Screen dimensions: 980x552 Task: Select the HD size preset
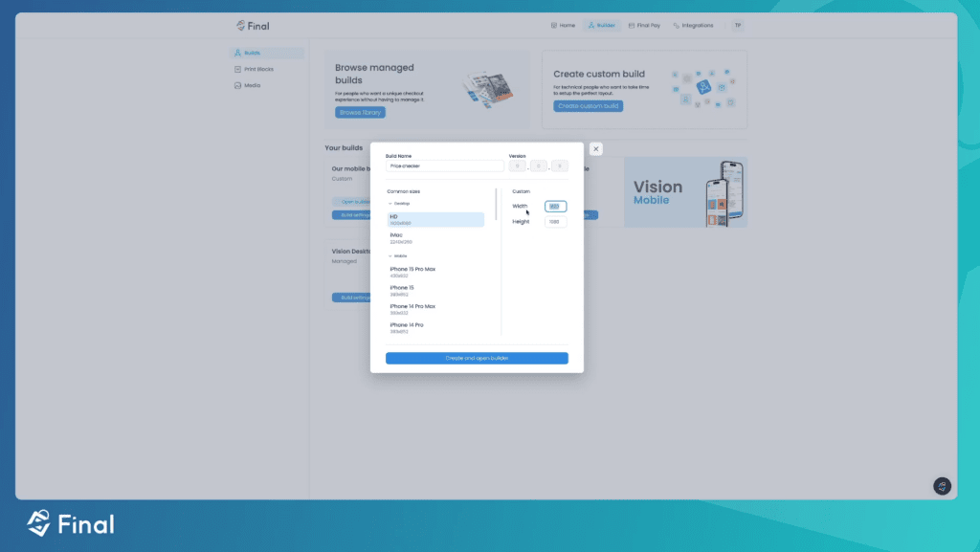pos(435,219)
